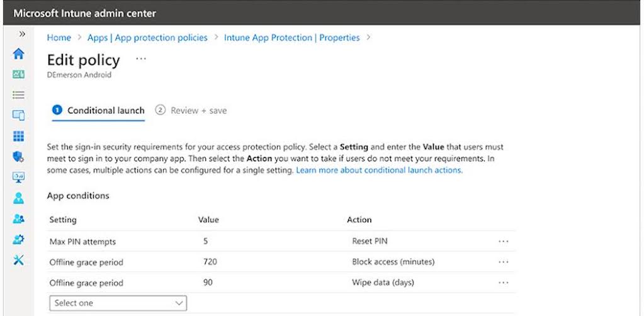Open Reports monitor icon in sidebar
Viewport: 644px width, 316px height.
[18, 178]
